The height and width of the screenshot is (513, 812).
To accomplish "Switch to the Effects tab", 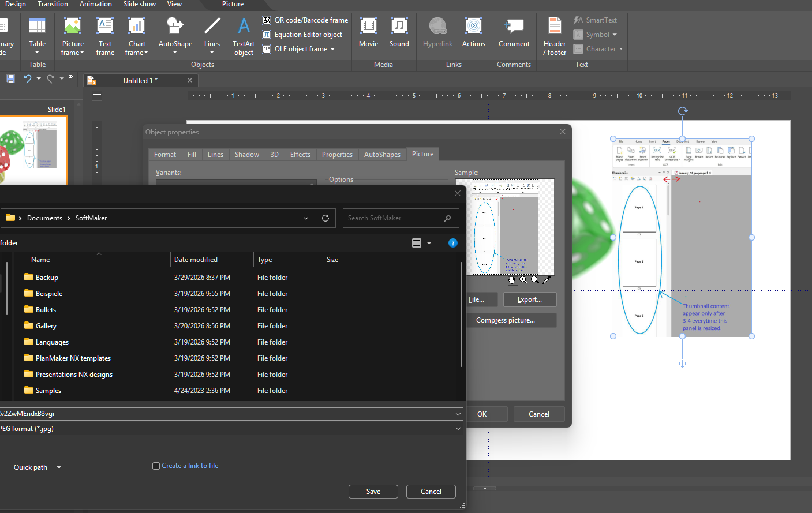I will 300,155.
